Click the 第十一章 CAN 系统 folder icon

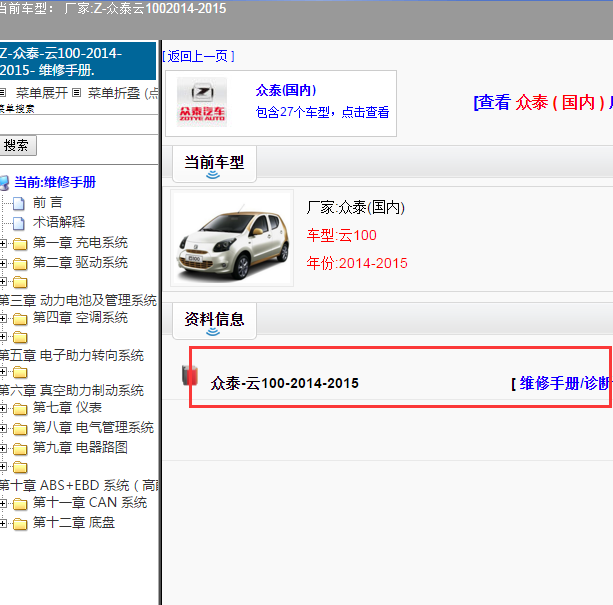[20, 504]
